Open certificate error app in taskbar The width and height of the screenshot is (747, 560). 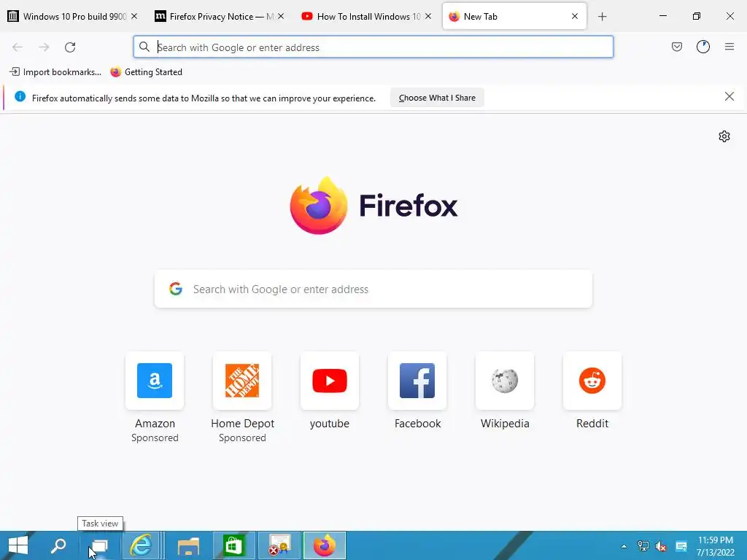tap(279, 545)
